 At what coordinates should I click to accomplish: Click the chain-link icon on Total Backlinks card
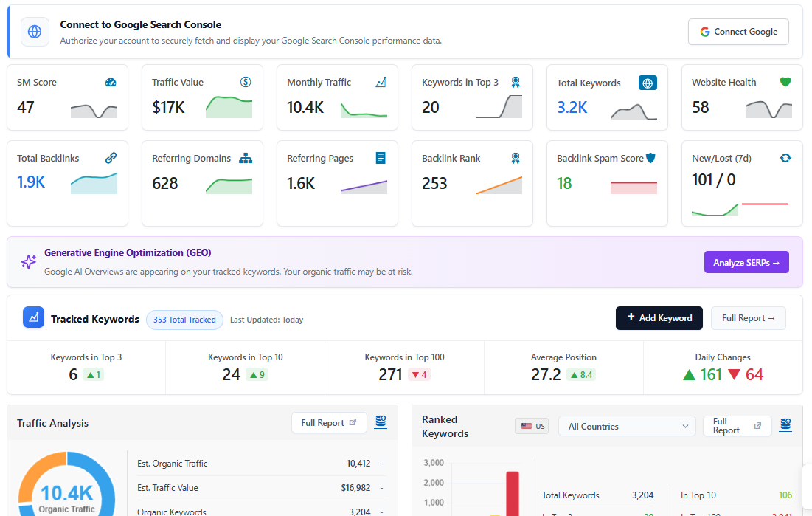[x=111, y=158]
